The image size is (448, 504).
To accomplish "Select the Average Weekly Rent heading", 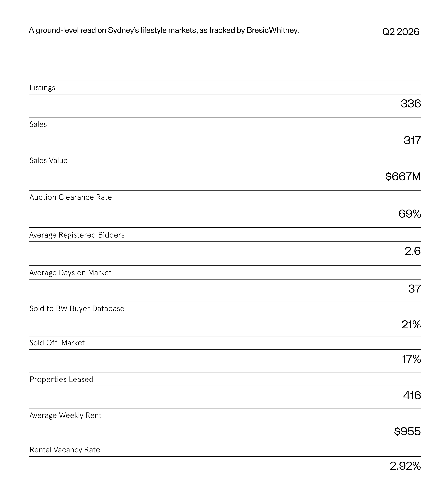I will [x=65, y=415].
